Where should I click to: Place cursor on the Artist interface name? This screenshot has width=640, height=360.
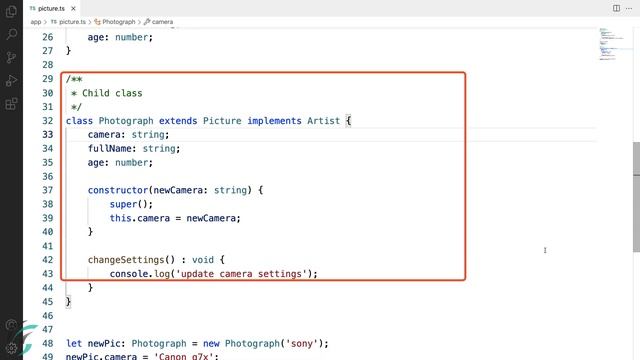pos(323,121)
